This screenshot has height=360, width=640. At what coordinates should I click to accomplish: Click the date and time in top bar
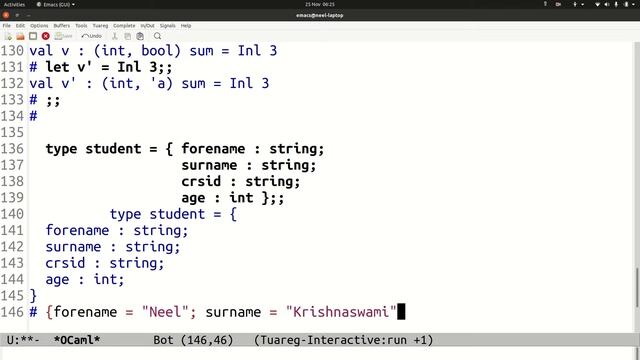point(320,4)
